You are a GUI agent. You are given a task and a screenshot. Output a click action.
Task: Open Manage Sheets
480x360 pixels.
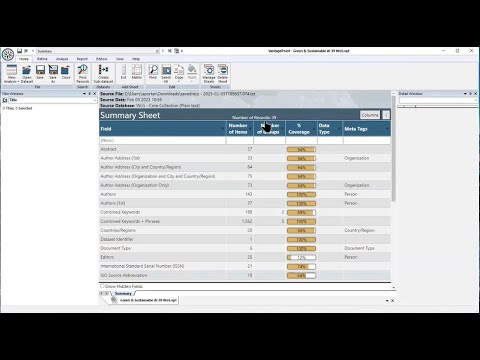(x=209, y=74)
